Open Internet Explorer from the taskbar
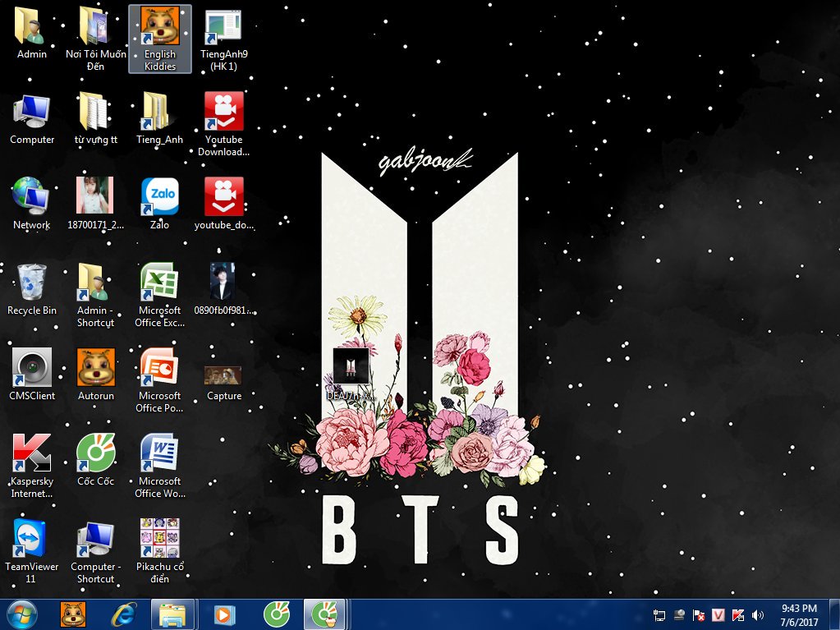The image size is (840, 630). tap(123, 614)
